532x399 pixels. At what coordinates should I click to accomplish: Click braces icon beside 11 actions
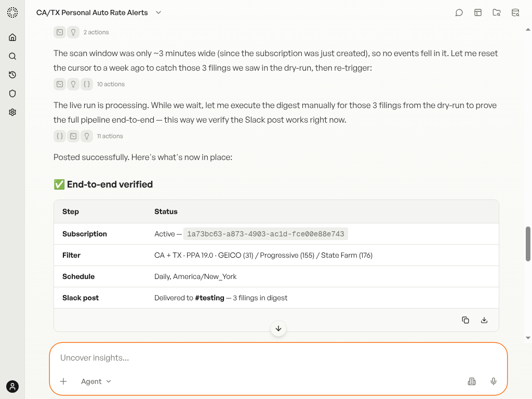tap(60, 136)
